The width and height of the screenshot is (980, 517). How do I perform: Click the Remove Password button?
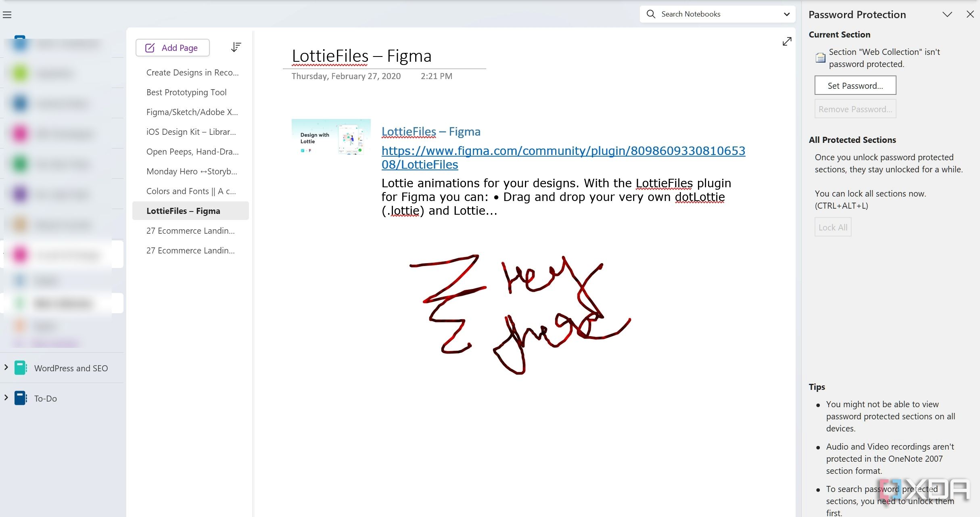tap(855, 108)
